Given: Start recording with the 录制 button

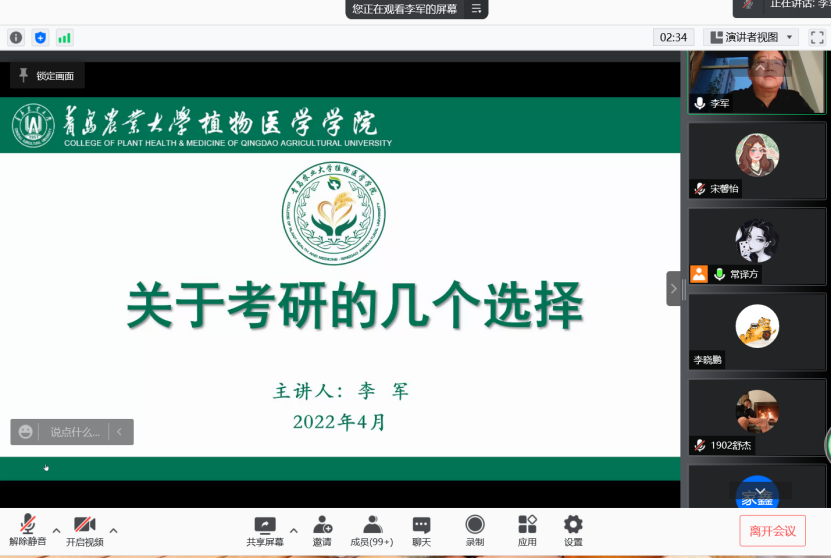Looking at the screenshot, I should point(475,530).
